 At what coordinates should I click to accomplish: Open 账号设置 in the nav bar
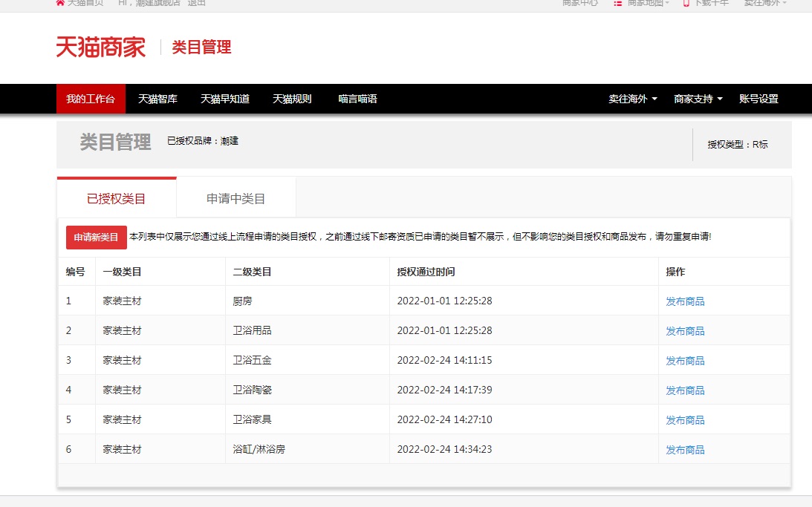pos(759,99)
